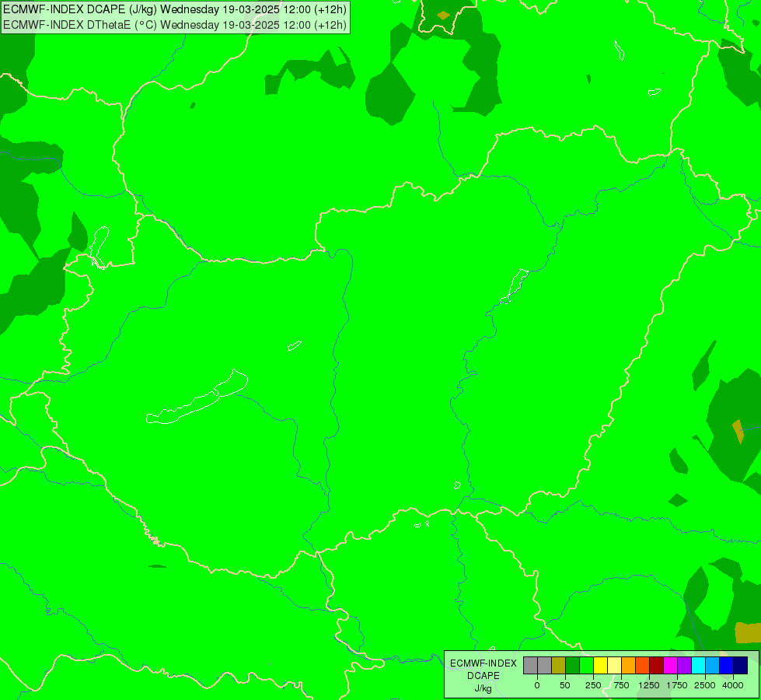761x700 pixels.
Task: Click the legend value 2500
Action: click(x=705, y=685)
